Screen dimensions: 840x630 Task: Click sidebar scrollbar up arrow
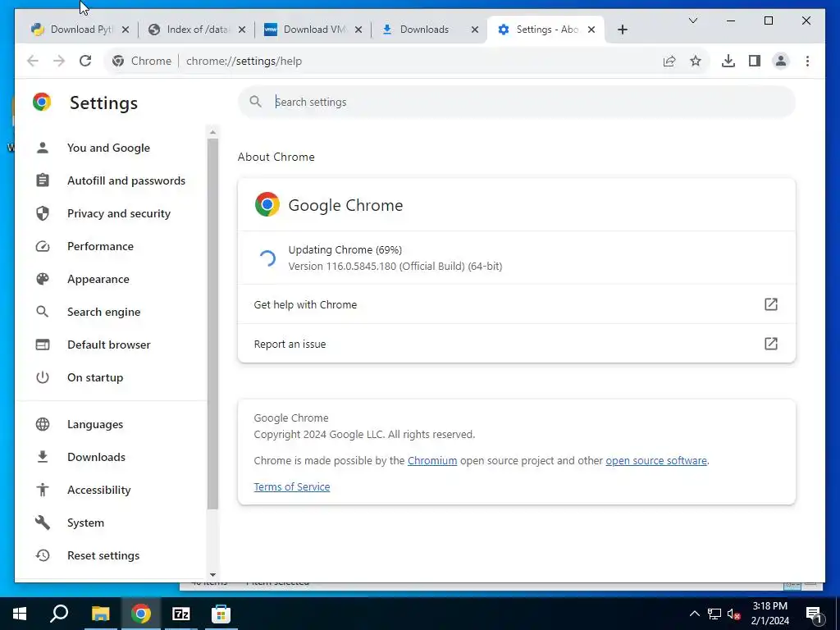(x=212, y=132)
